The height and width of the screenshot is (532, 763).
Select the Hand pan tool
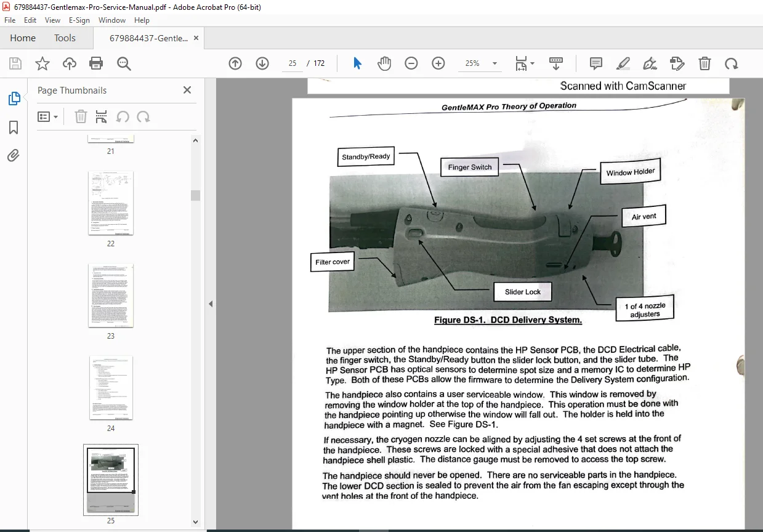pyautogui.click(x=384, y=63)
